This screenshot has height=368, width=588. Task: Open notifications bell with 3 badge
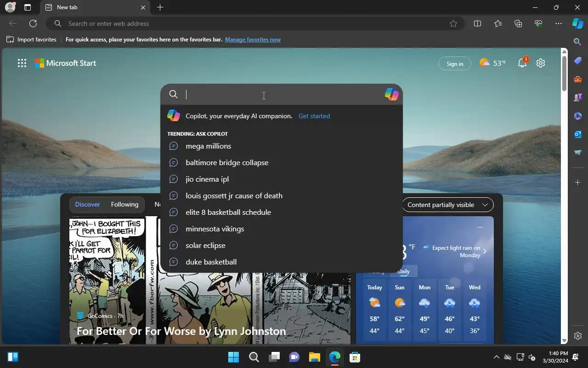click(522, 63)
